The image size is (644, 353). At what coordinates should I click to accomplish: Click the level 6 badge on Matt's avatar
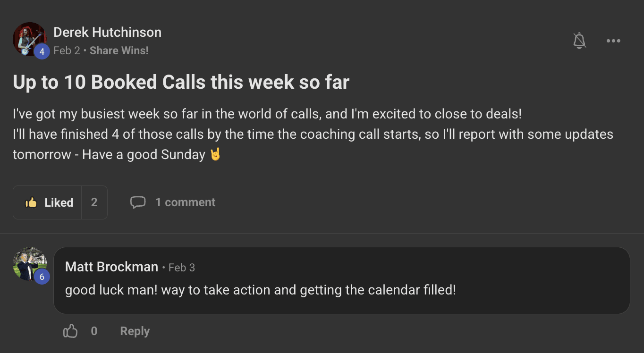pos(42,277)
